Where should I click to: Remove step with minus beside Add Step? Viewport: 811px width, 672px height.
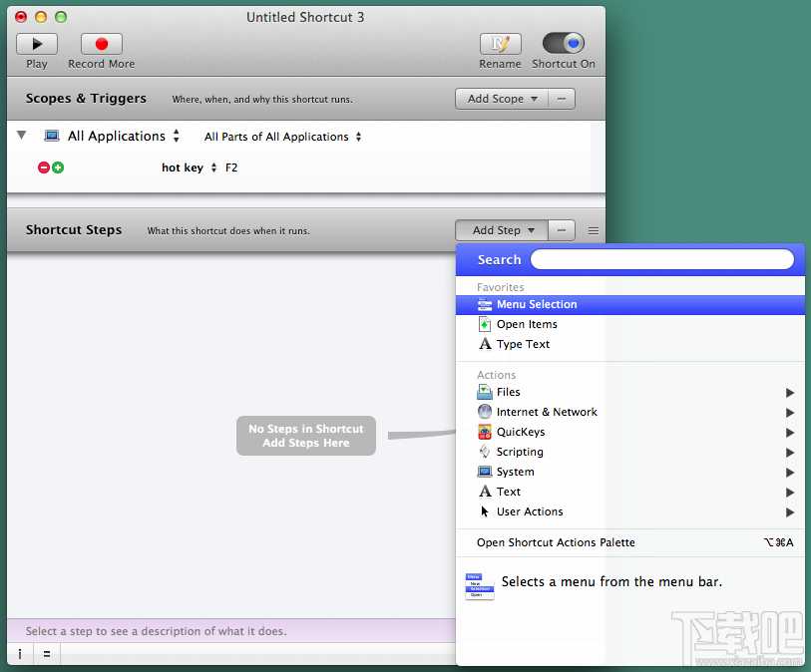point(562,230)
